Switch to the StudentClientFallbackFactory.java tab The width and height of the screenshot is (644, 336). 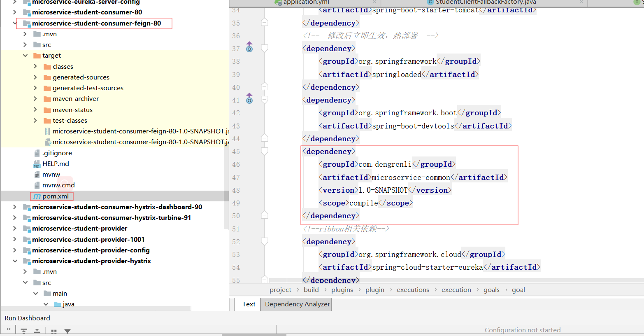[486, 2]
